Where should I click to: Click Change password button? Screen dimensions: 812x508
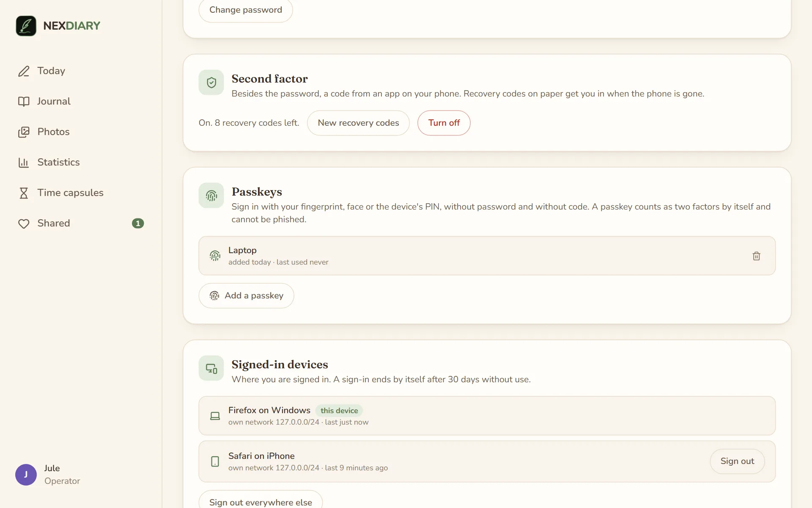click(x=246, y=10)
